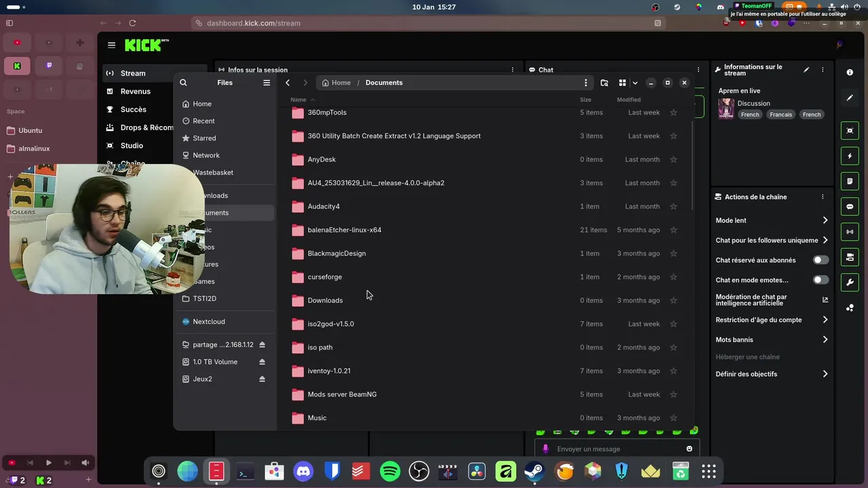Star the 360mpTools folder
This screenshot has width=868, height=488.
(673, 113)
